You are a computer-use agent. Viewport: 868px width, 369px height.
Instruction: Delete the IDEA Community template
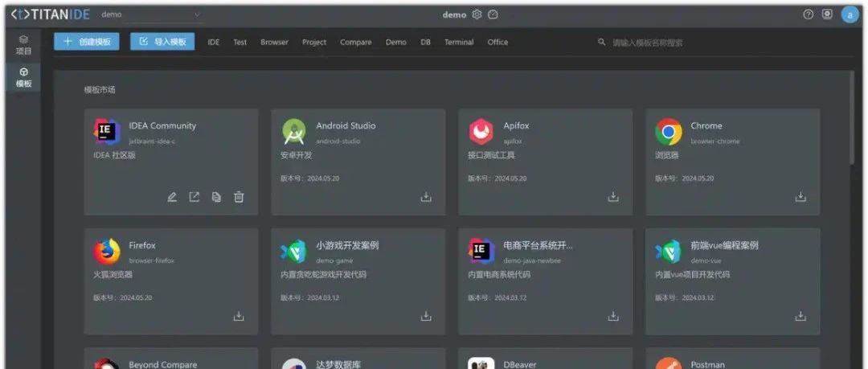coord(239,197)
